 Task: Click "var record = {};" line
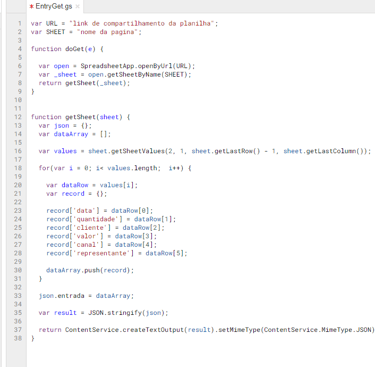tap(77, 194)
